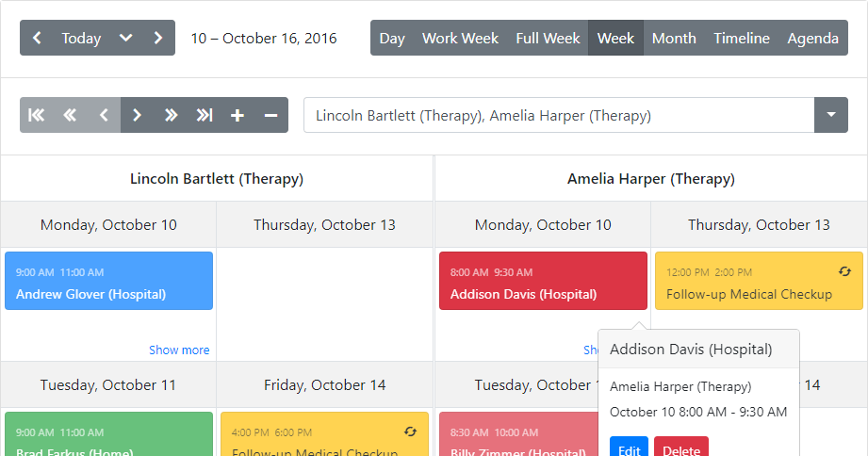
Task: Go to next week with right arrow
Action: [158, 39]
